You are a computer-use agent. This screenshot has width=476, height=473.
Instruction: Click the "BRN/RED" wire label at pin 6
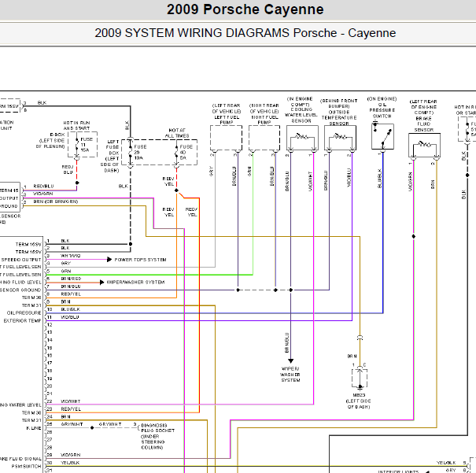[71, 279]
